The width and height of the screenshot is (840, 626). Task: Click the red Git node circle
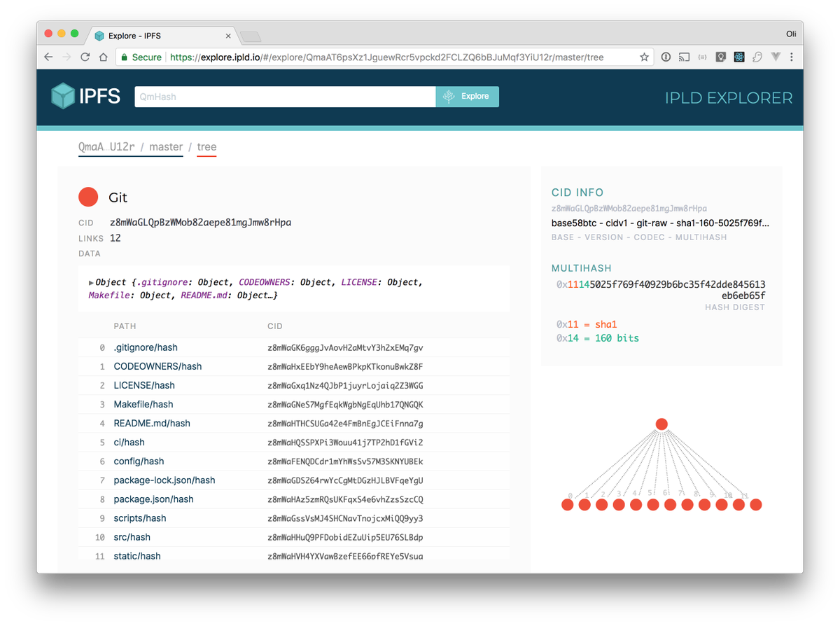(88, 197)
